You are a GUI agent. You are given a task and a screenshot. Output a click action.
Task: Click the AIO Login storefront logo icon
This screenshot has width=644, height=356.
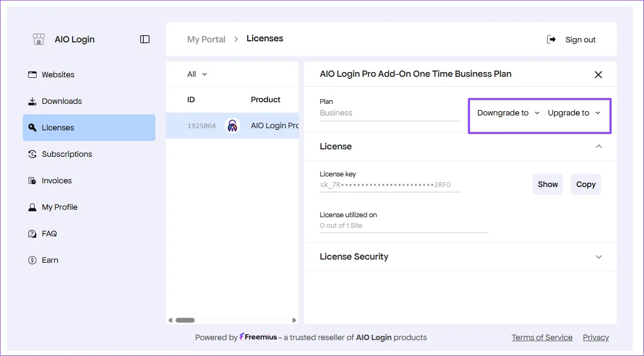click(x=39, y=39)
